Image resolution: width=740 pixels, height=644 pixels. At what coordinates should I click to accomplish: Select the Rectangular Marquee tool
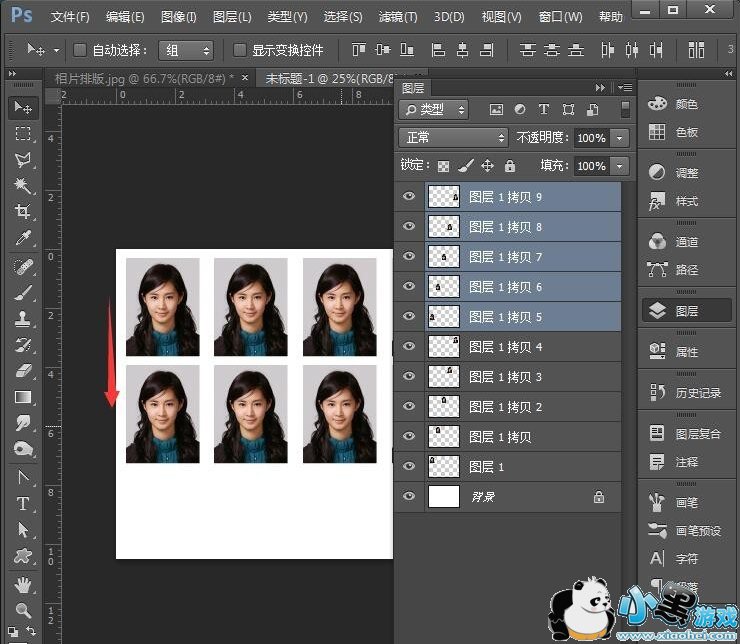point(23,134)
